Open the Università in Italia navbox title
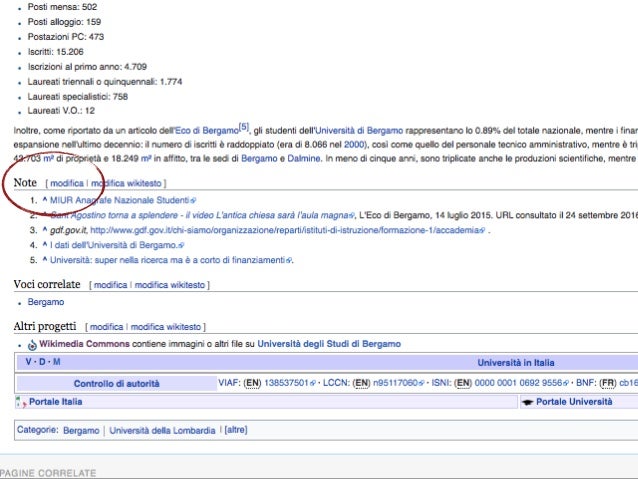 pos(516,363)
